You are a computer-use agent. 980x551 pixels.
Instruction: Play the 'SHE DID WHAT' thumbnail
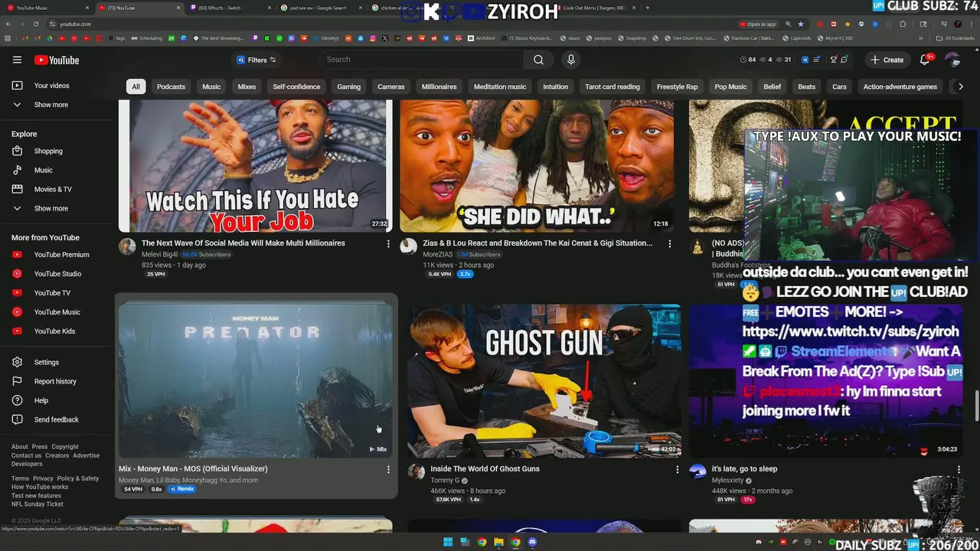pyautogui.click(x=537, y=166)
